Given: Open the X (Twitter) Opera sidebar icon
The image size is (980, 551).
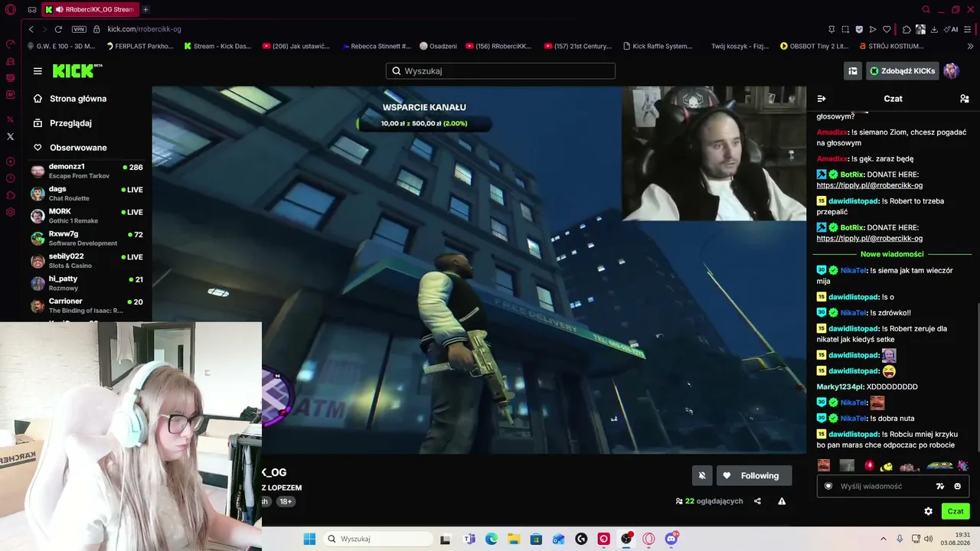Looking at the screenshot, I should click(x=10, y=136).
